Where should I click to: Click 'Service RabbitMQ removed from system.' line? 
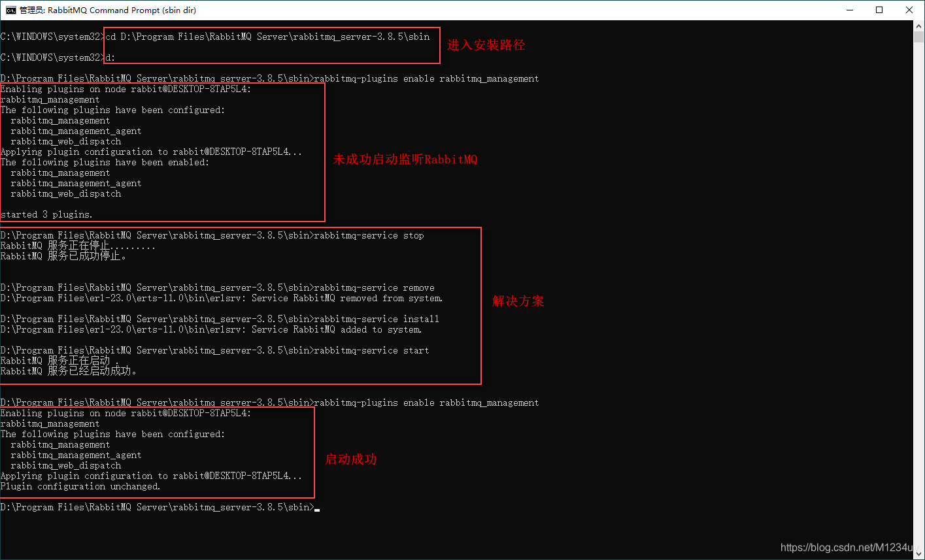coord(222,298)
